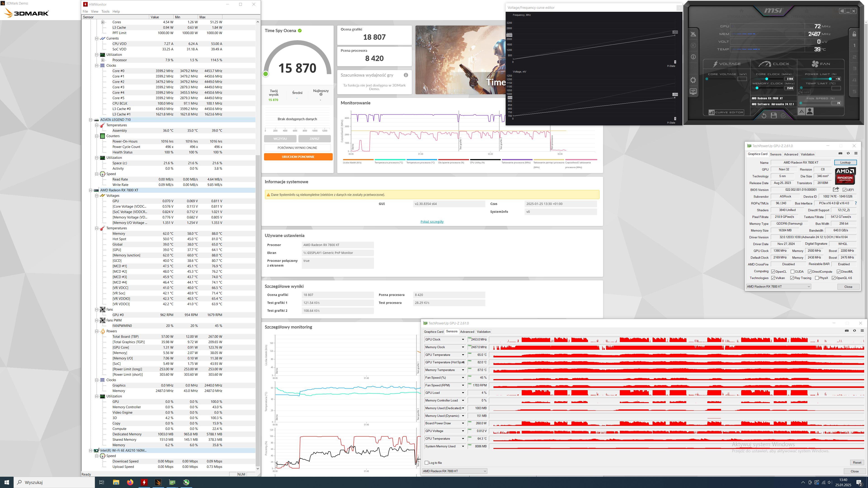Click the Core Clock slider handle
The image size is (868, 488).
coord(767,79)
